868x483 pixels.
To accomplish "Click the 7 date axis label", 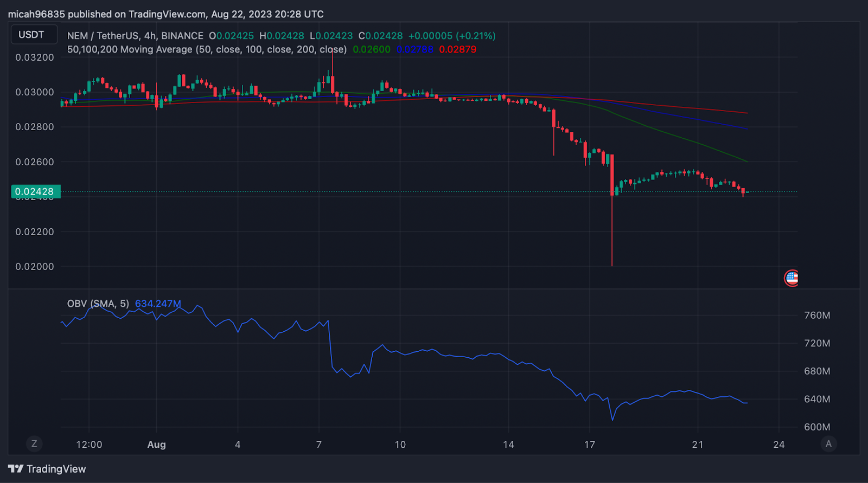I will pyautogui.click(x=319, y=445).
